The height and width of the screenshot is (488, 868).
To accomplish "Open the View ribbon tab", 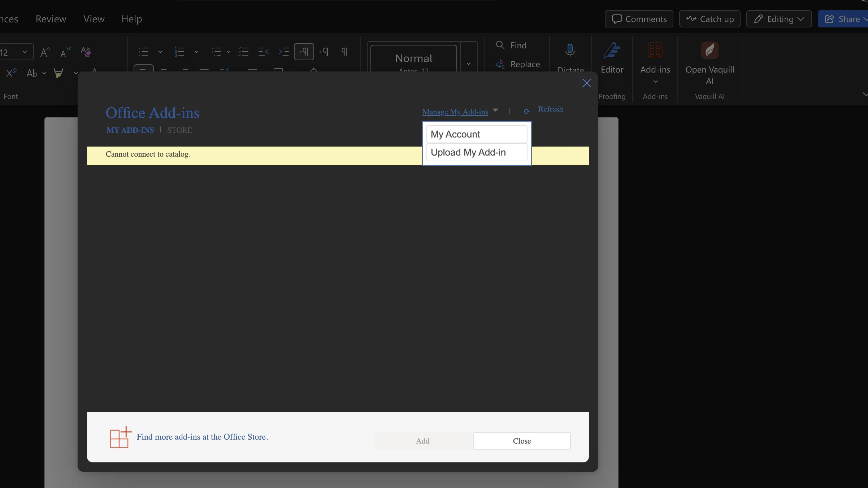I will pos(94,19).
